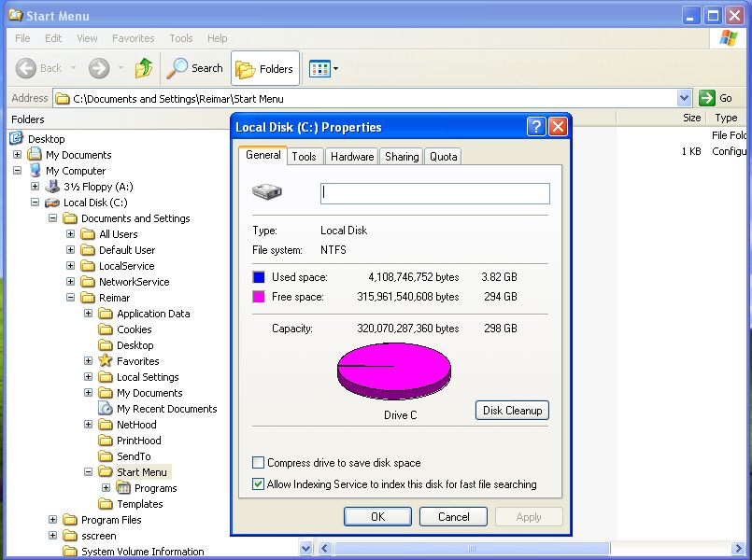Run Disk Cleanup
This screenshot has height=560, width=752.
[512, 410]
